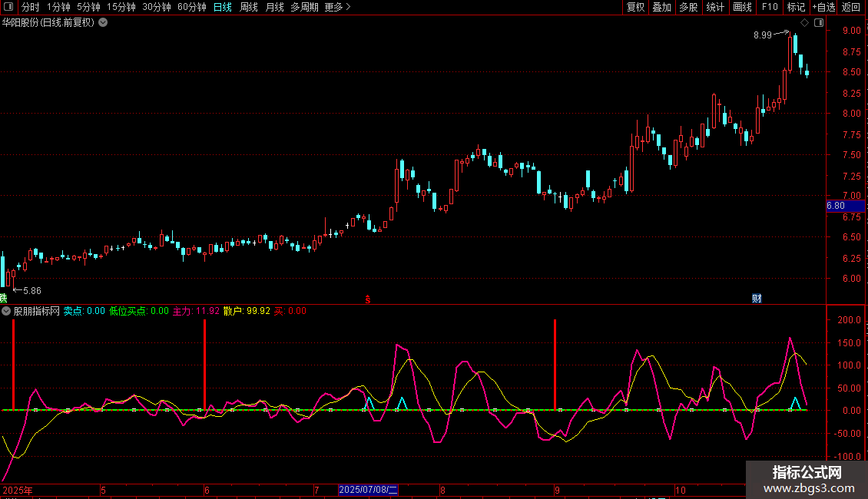
Task: Click the 8.99 high price label
Action: 762,35
